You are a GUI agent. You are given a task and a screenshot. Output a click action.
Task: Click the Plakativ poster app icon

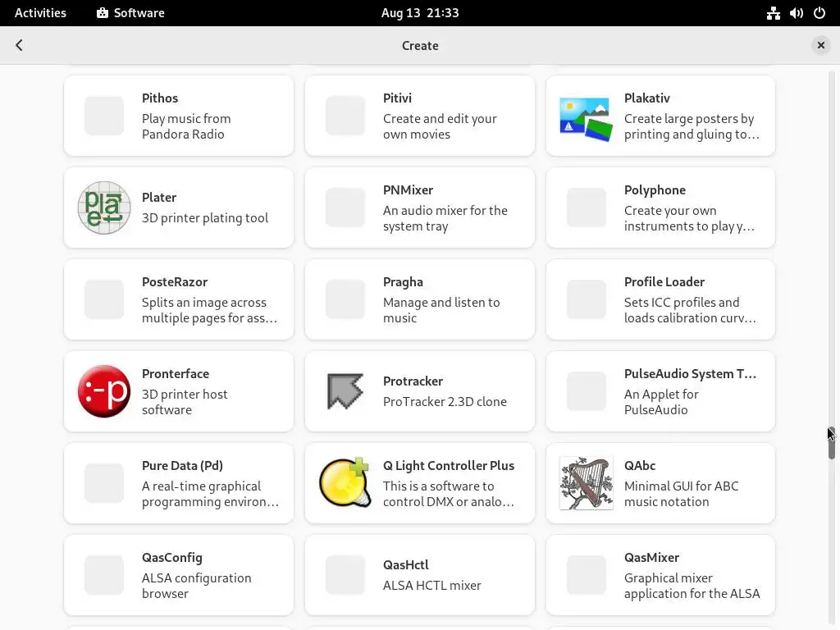click(586, 116)
